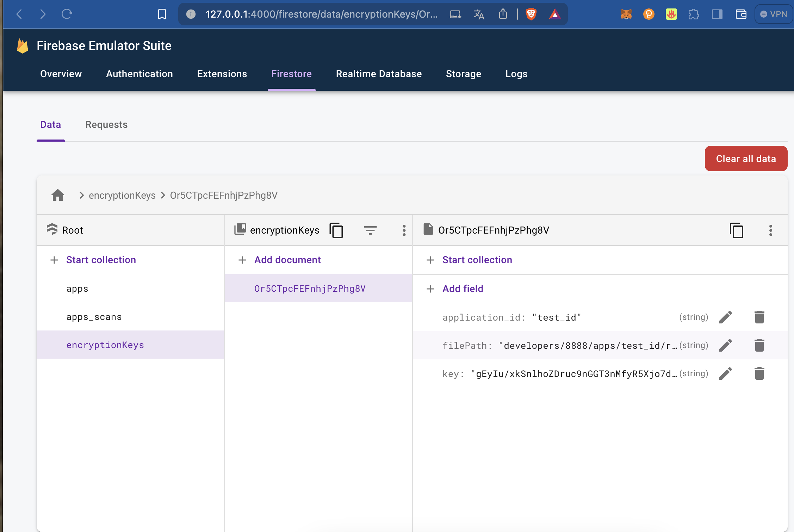This screenshot has width=794, height=532.
Task: Open MetaMask fox extension
Action: click(626, 14)
